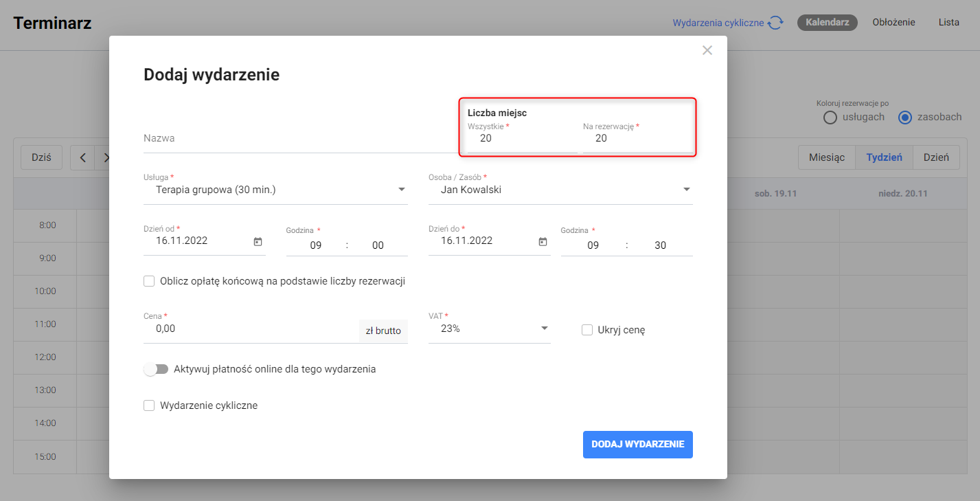Check Oblicz opłatę końcową checkbox
This screenshot has height=501, width=980.
(x=149, y=281)
